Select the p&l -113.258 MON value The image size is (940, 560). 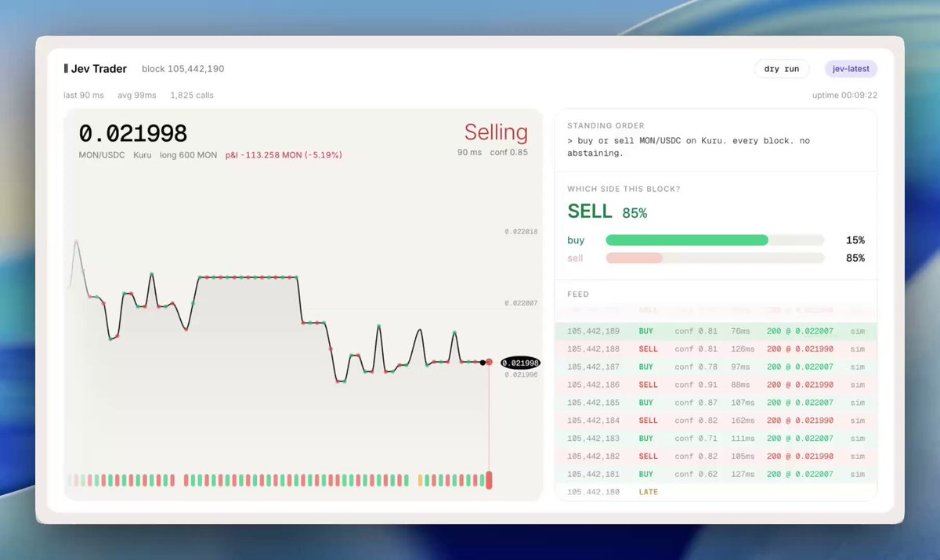284,155
